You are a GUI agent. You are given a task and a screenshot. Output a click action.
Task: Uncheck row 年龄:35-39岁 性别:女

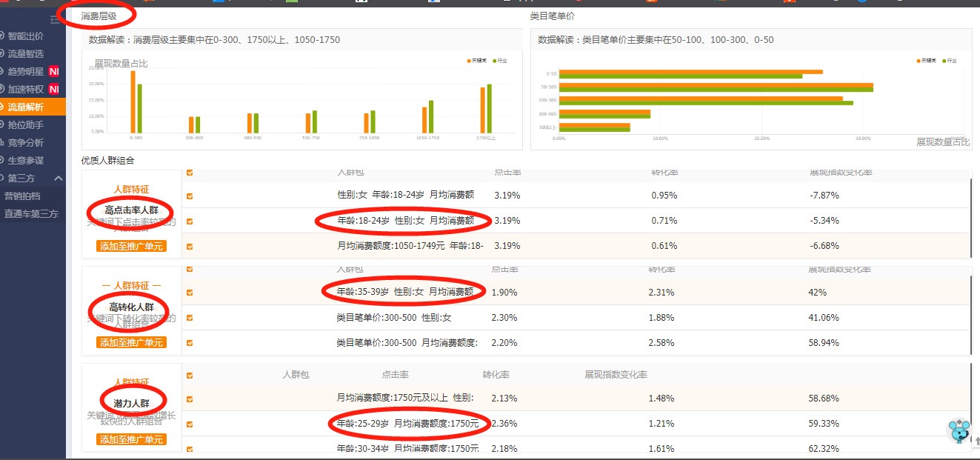click(190, 293)
